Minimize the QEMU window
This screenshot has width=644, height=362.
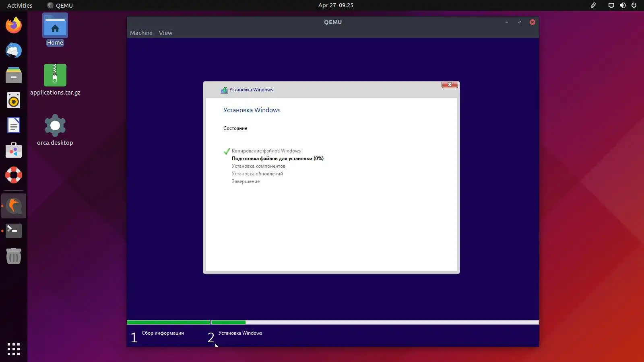pyautogui.click(x=507, y=22)
